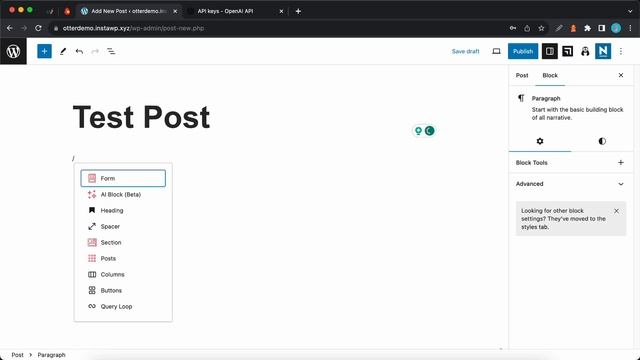
Task: Open the browser profile avatar
Action: coord(616,28)
